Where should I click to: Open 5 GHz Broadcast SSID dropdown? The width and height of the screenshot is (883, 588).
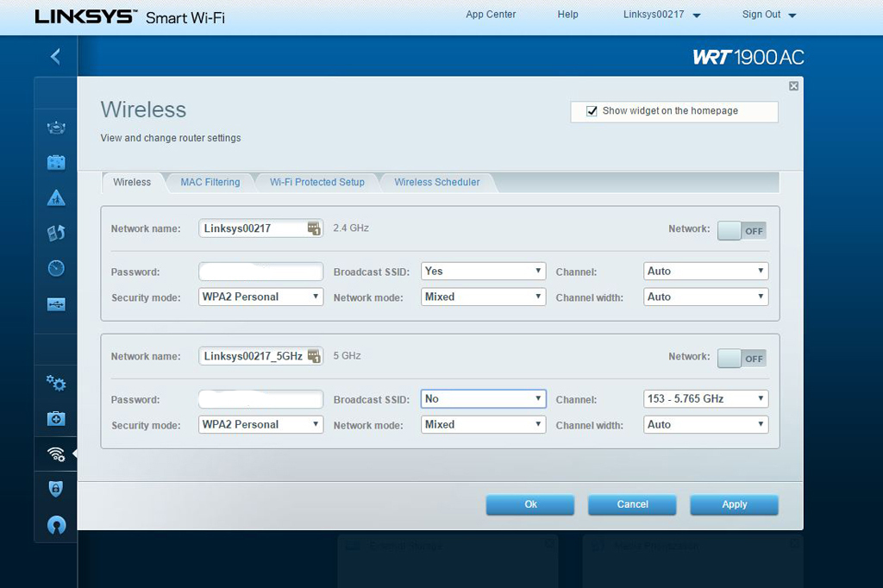[483, 399]
